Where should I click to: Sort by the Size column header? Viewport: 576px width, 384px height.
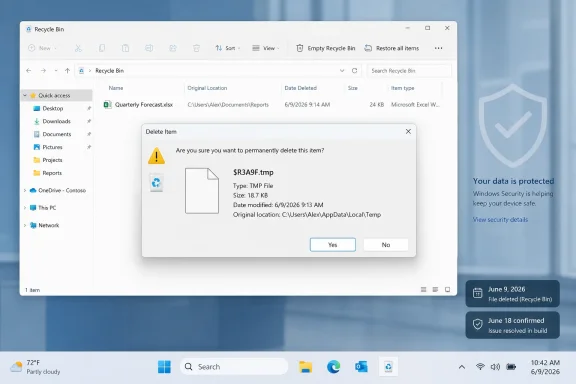click(353, 88)
